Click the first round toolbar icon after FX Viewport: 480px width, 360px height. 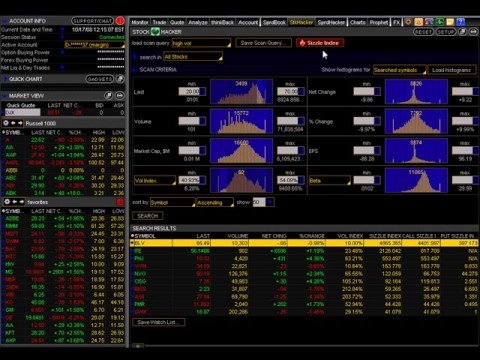click(408, 22)
